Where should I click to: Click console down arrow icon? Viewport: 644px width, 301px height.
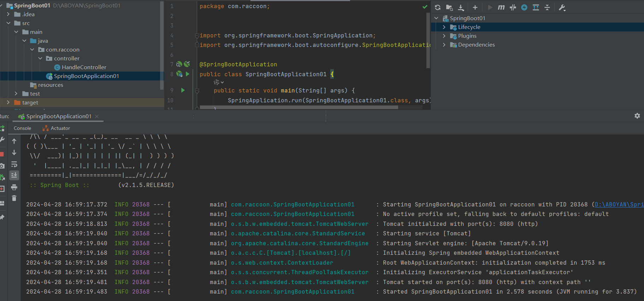click(x=14, y=152)
